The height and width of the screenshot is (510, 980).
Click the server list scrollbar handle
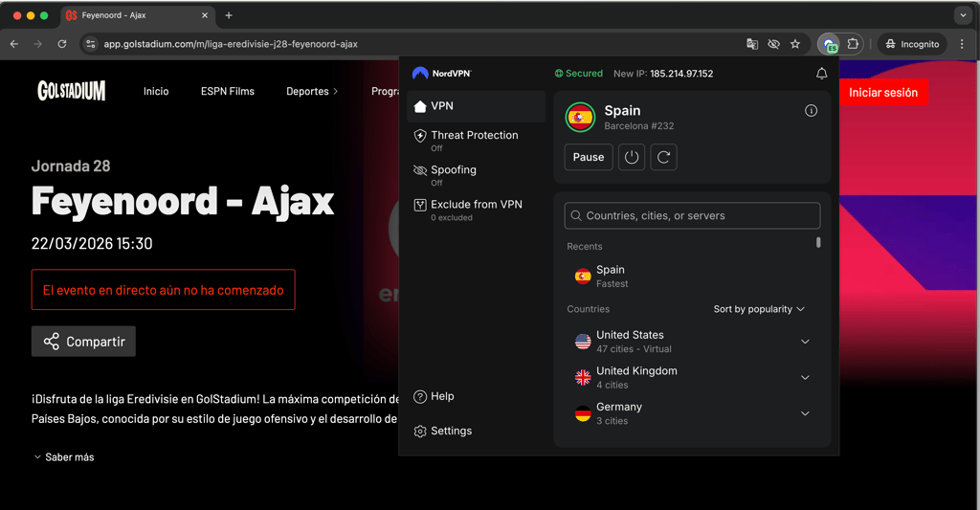click(818, 242)
